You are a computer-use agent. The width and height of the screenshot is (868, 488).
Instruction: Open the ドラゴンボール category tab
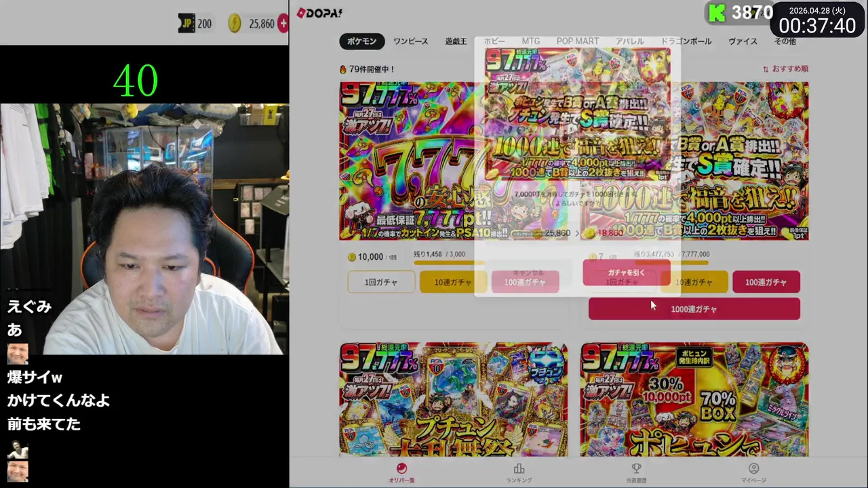[686, 41]
